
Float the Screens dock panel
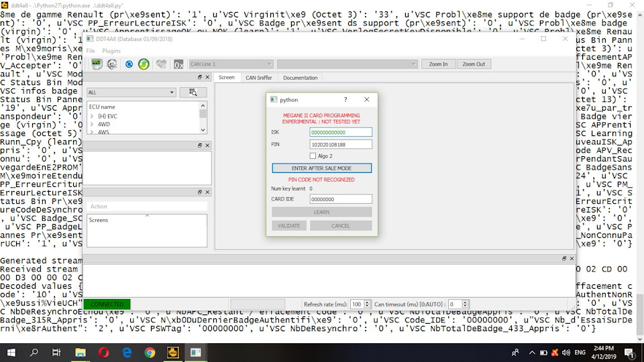pyautogui.click(x=200, y=192)
